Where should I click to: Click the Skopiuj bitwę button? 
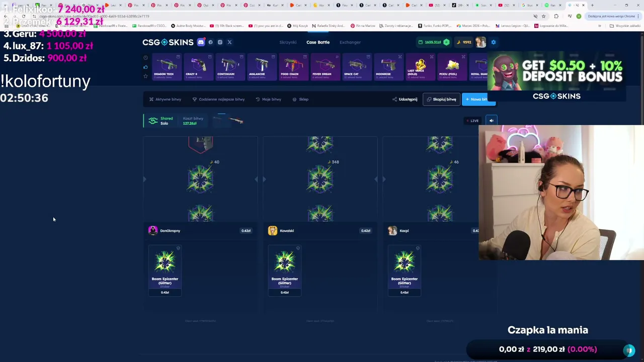[x=441, y=100]
